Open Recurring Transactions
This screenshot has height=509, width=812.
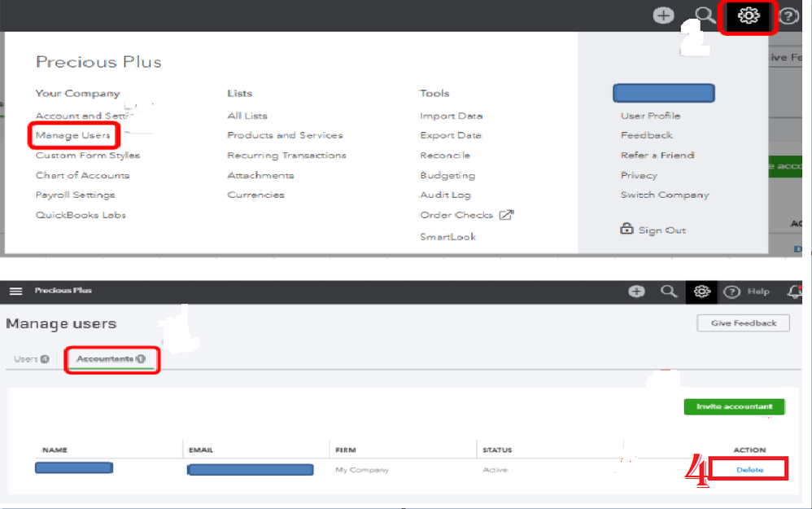(x=286, y=155)
